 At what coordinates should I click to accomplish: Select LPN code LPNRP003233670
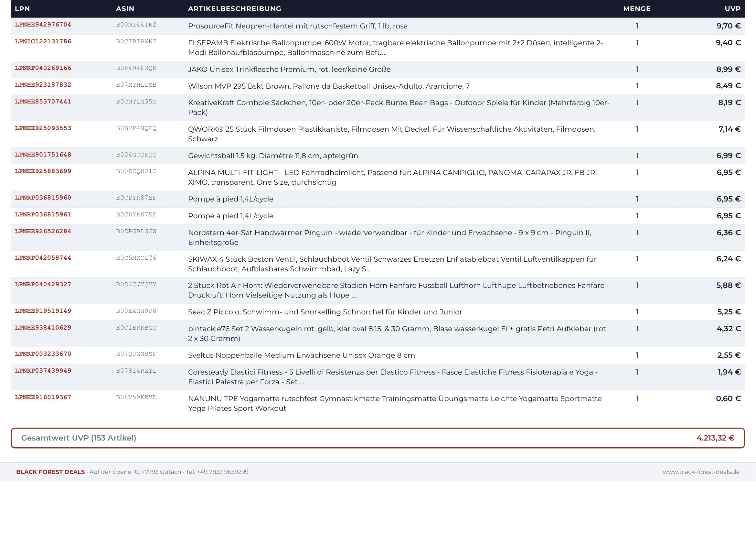pos(43,354)
